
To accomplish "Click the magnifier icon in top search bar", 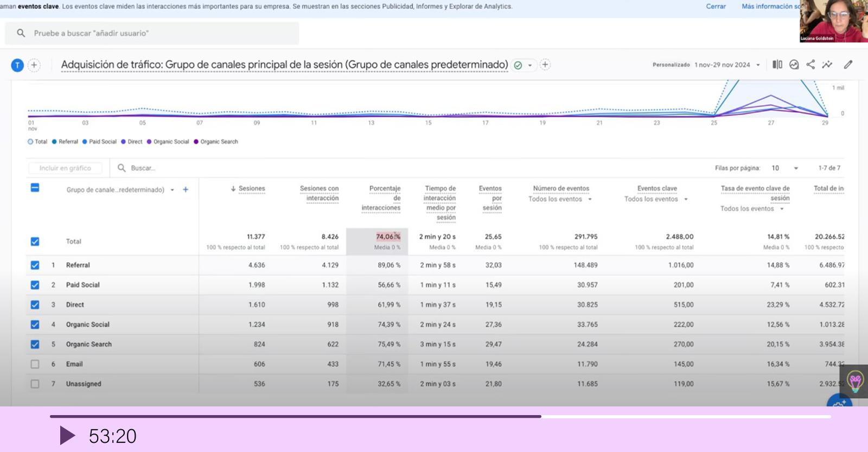I will (x=21, y=33).
